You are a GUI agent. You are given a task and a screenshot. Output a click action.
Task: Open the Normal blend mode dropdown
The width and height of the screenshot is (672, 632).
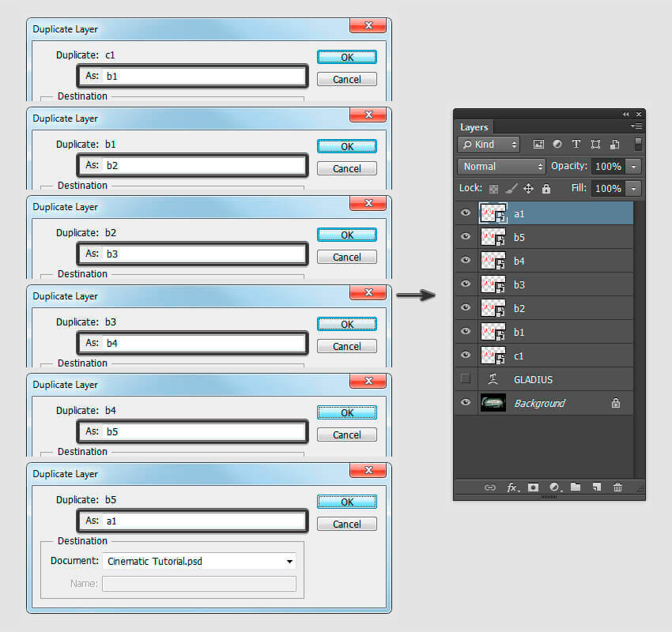501,167
